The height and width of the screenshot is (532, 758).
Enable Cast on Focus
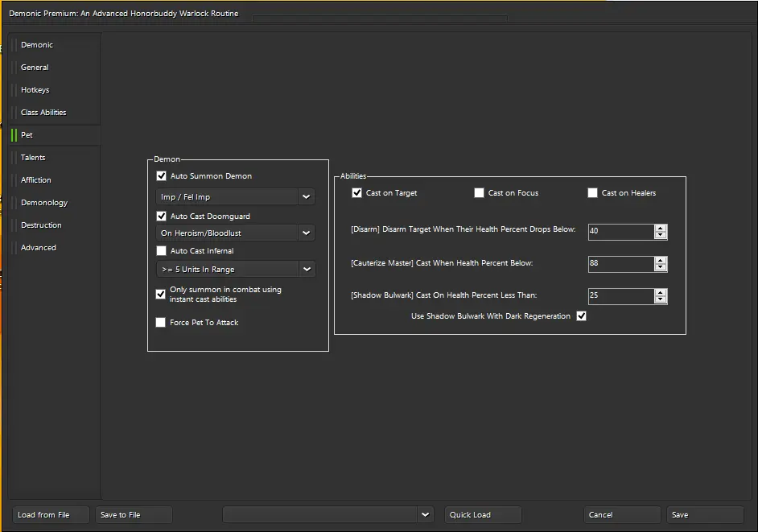479,193
